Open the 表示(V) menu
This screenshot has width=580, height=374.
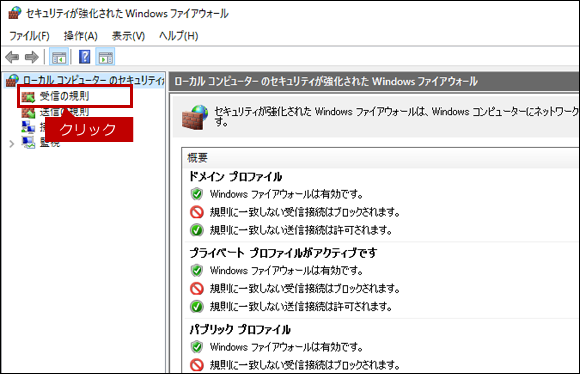click(128, 36)
